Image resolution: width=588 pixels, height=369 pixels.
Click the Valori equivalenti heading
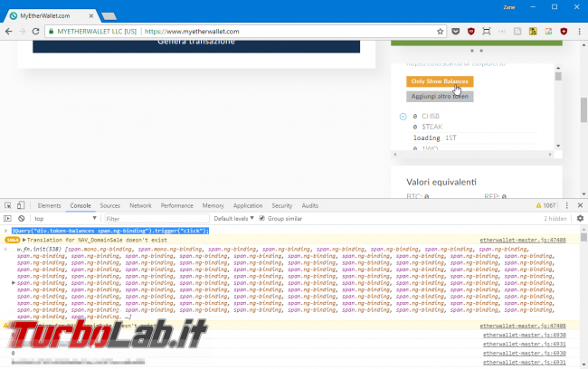pyautogui.click(x=441, y=182)
